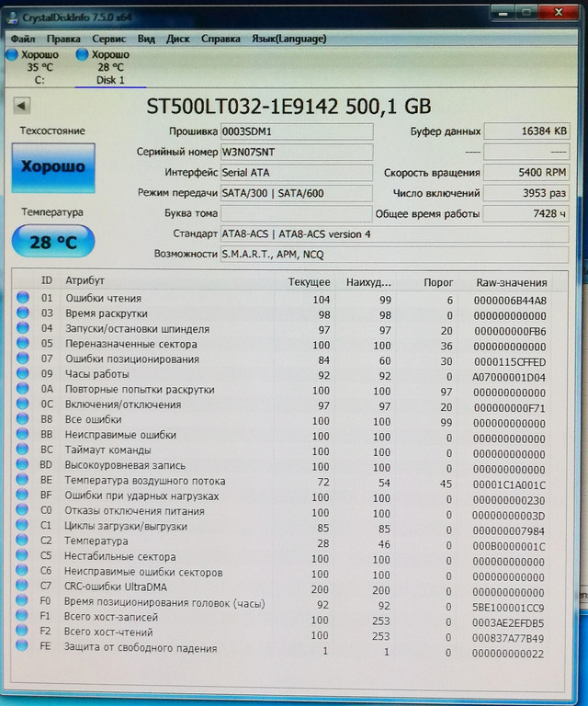Click status icon of Переназначенные сектора row
Screen dimensions: 588x706
click(23, 344)
